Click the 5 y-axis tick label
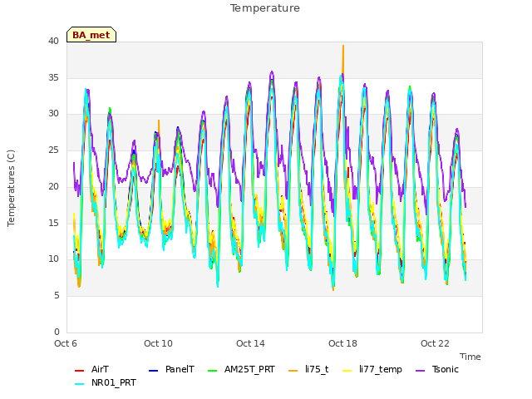532x399 pixels. 57,296
